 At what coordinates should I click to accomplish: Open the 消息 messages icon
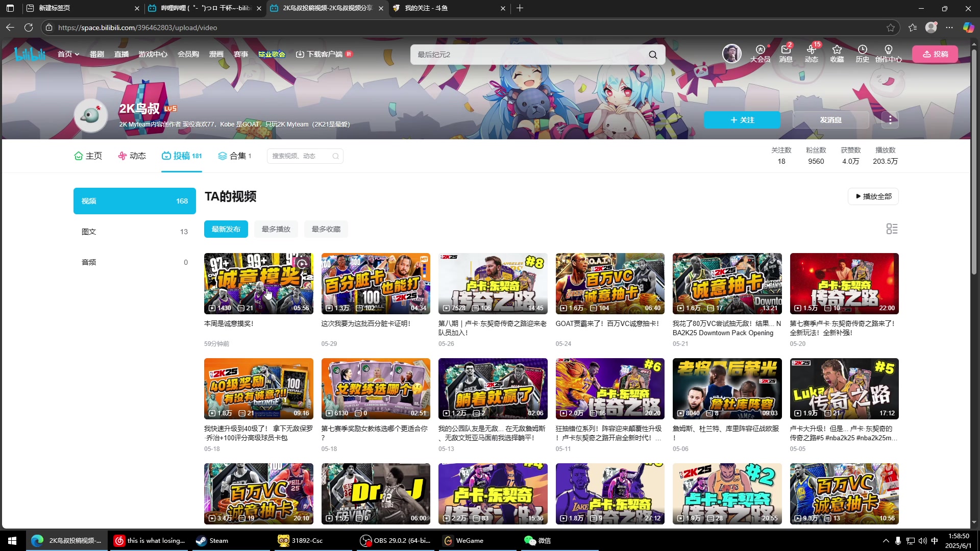(x=786, y=54)
